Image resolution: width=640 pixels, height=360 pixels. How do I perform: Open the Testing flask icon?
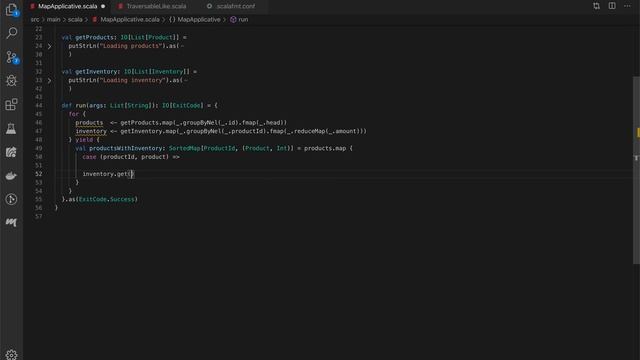(x=11, y=129)
